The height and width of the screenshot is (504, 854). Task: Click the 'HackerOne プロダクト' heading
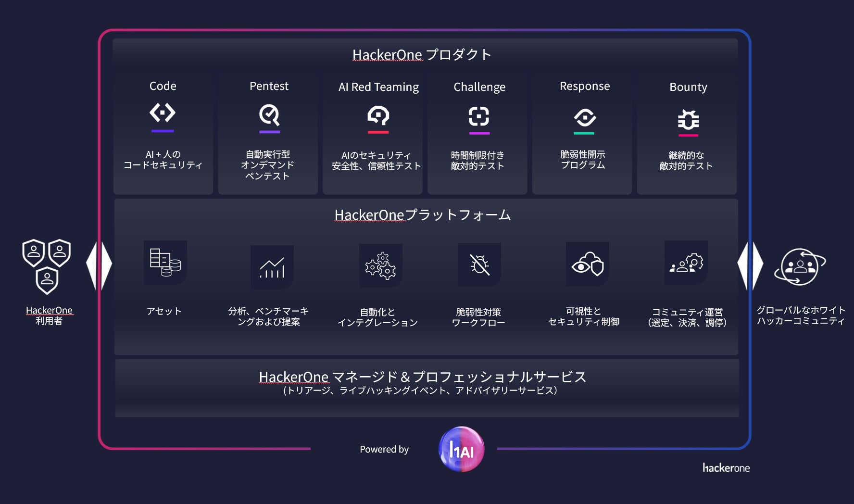(422, 54)
